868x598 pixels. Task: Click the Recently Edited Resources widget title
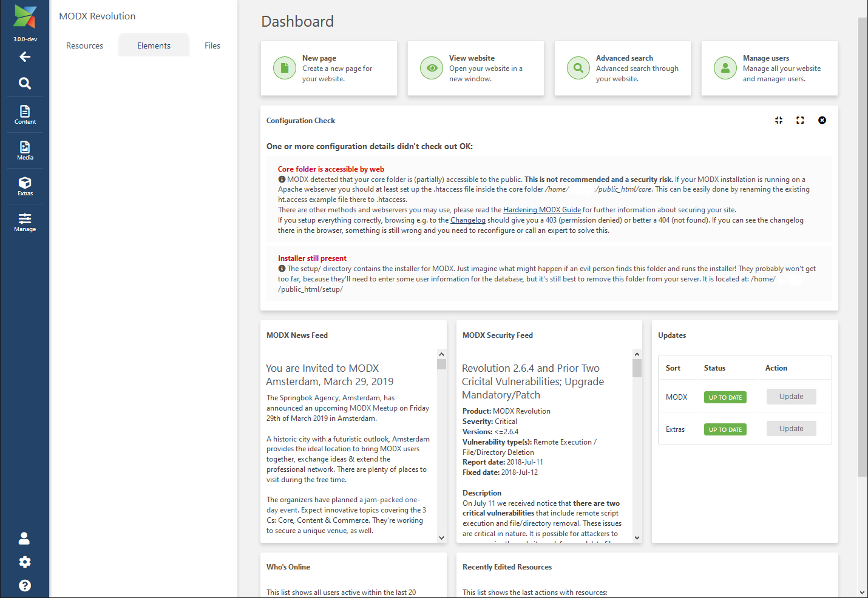[x=507, y=567]
